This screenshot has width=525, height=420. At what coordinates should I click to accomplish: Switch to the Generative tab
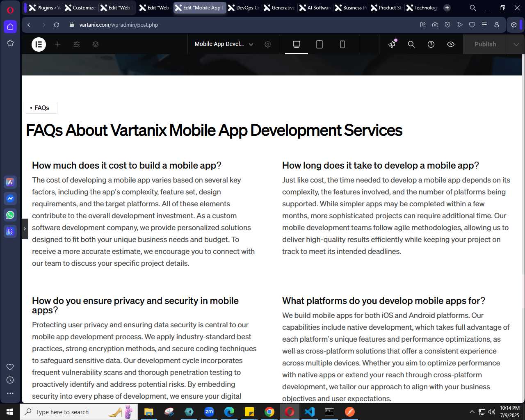pos(279,8)
